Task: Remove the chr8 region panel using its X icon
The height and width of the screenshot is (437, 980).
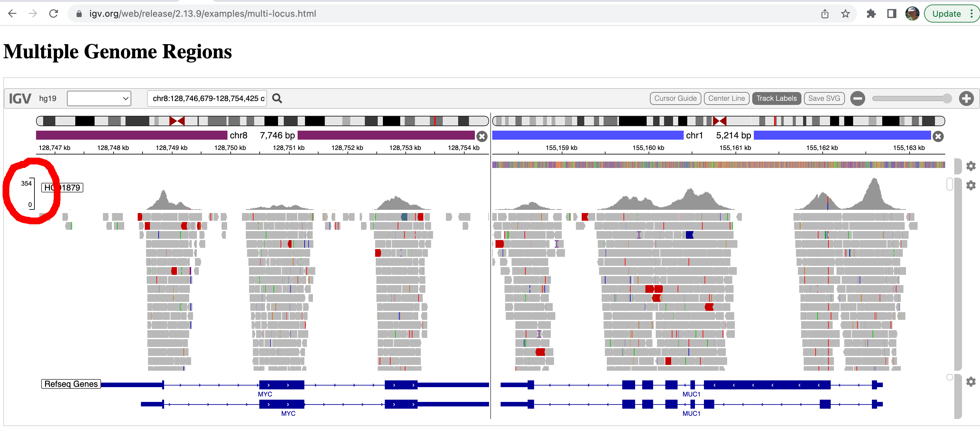Action: (x=482, y=137)
